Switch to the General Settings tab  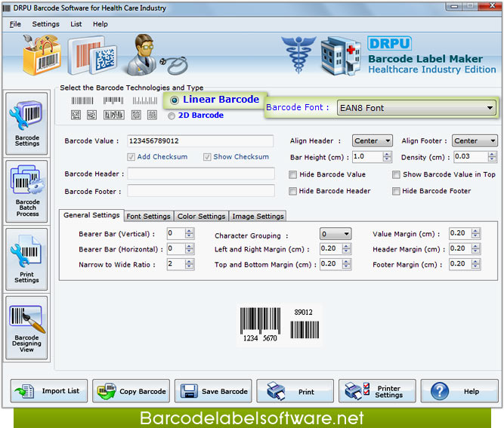(x=91, y=215)
